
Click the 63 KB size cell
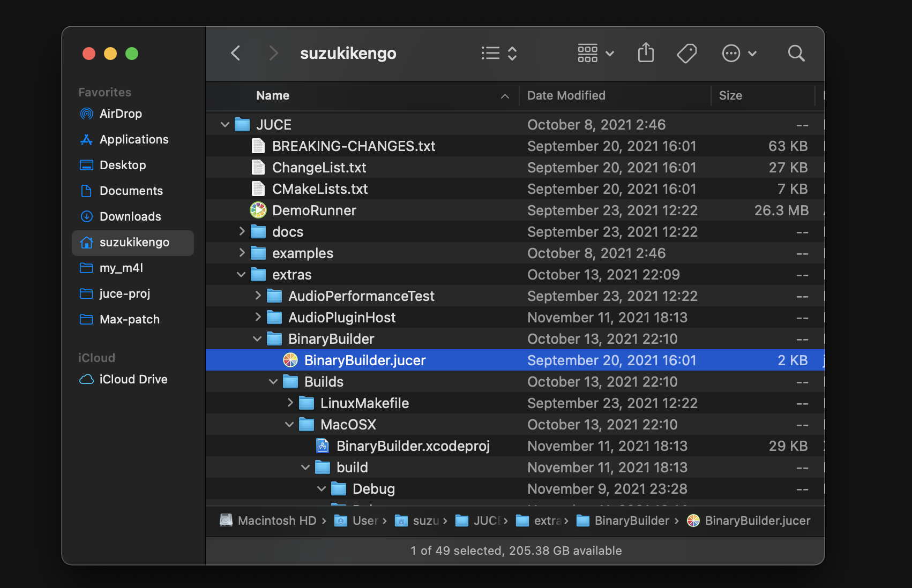pos(788,146)
